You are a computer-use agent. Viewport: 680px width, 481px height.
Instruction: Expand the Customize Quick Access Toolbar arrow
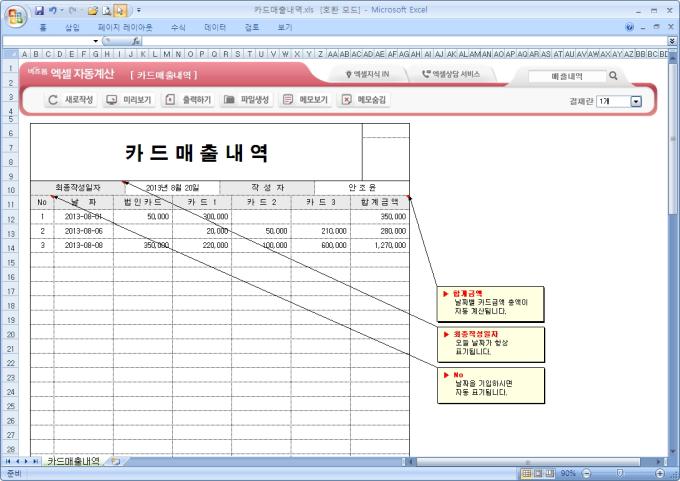[139, 10]
